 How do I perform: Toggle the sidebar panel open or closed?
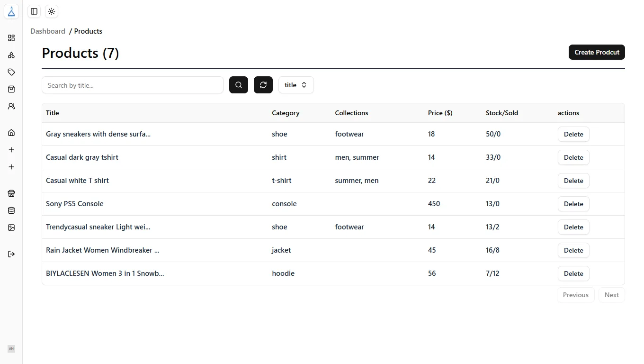(x=34, y=11)
